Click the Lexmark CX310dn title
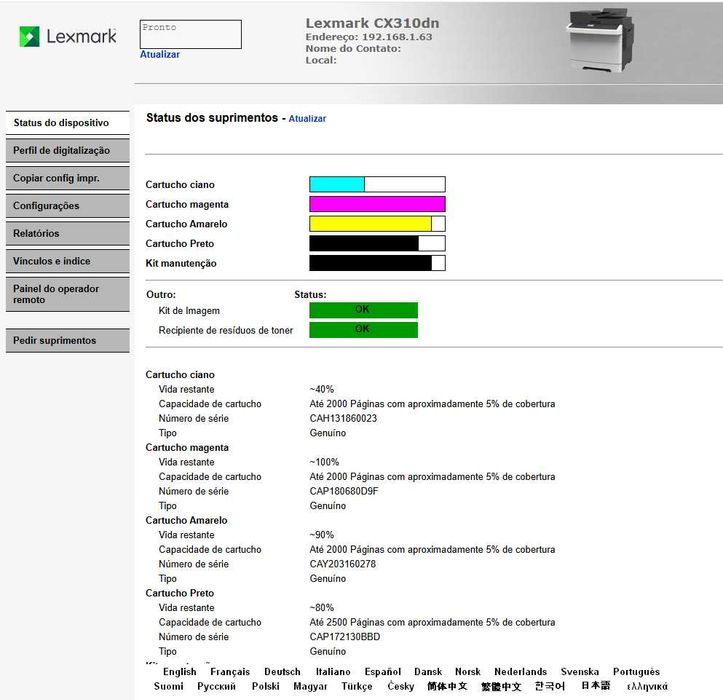The width and height of the screenshot is (723, 700). pos(372,23)
